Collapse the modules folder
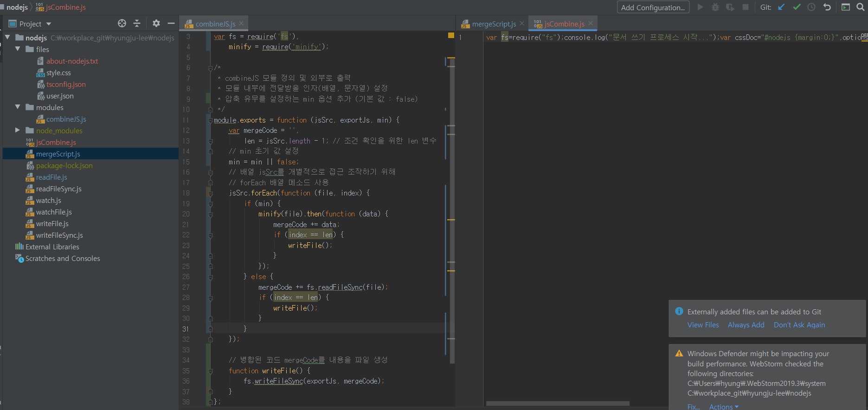The width and height of the screenshot is (868, 410). coord(17,107)
